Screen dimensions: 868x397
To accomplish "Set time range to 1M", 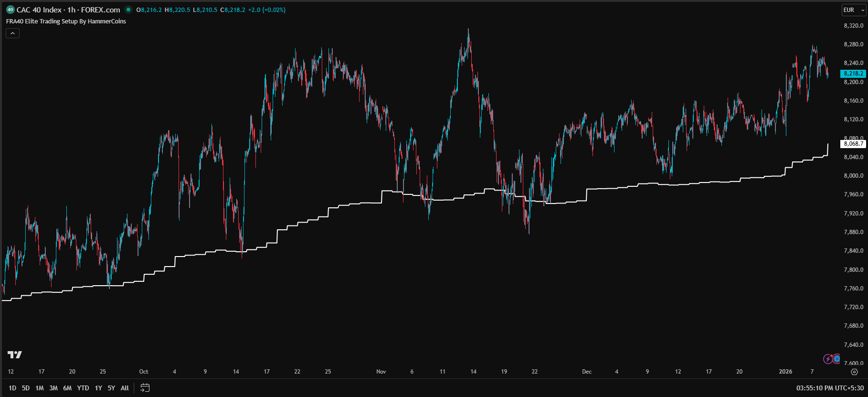I will tap(40, 388).
